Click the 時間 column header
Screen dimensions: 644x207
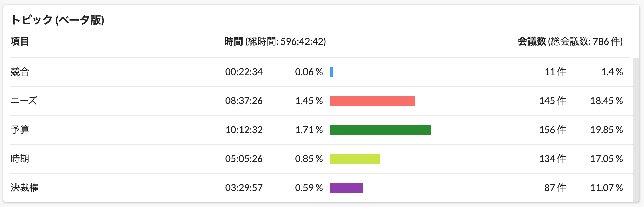click(234, 41)
